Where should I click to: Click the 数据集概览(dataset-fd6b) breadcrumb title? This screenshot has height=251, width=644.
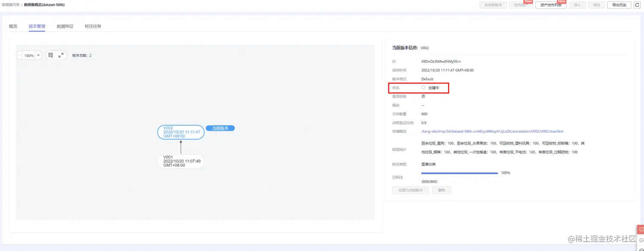click(x=44, y=5)
